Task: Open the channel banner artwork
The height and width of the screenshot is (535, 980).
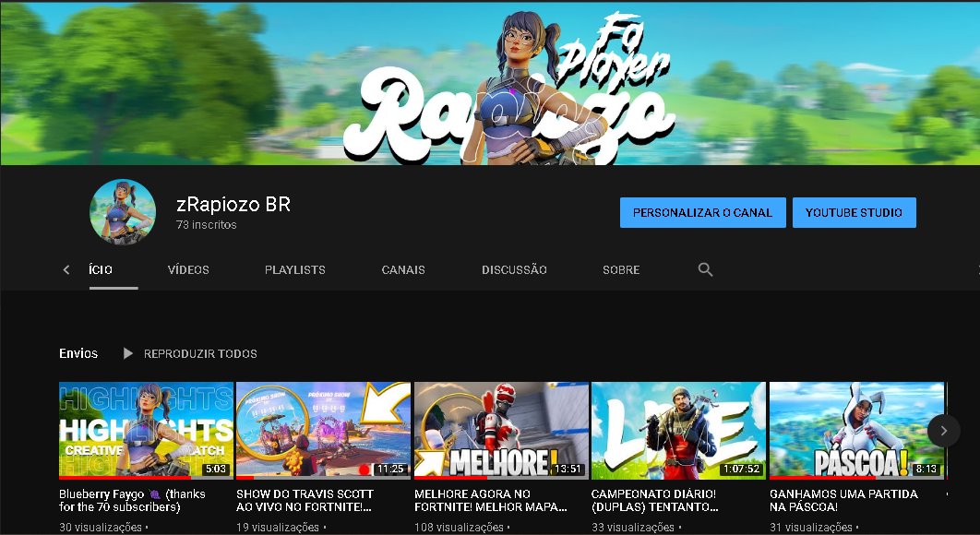Action: 490,83
